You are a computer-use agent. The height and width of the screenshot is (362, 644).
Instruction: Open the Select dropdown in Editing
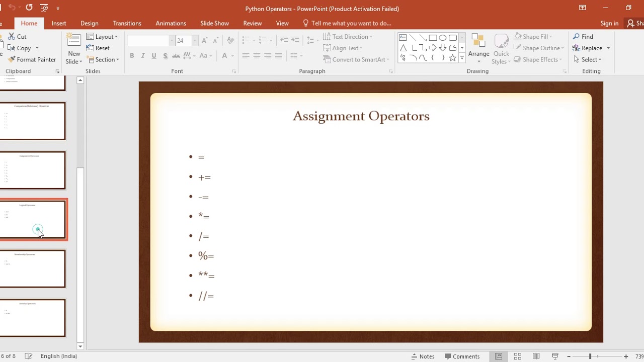[x=588, y=59]
